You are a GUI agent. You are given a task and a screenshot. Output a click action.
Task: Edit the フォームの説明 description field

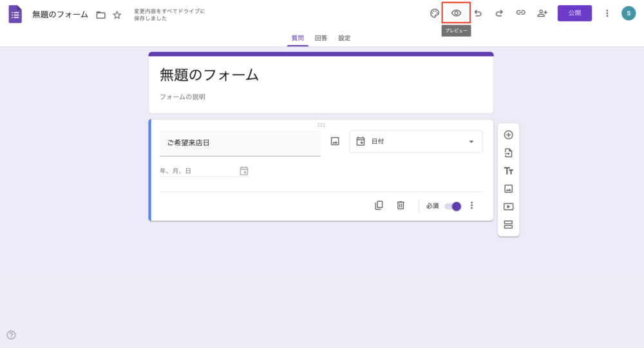click(182, 97)
